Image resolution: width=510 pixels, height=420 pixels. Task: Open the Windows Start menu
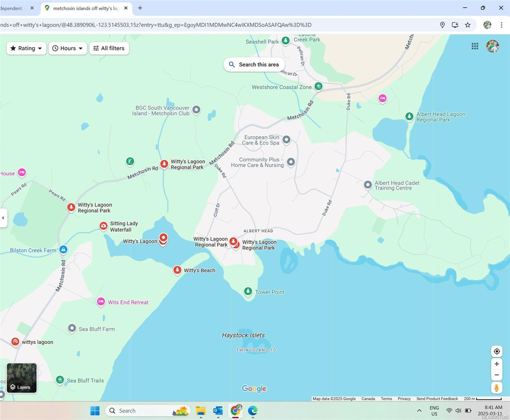pyautogui.click(x=95, y=411)
